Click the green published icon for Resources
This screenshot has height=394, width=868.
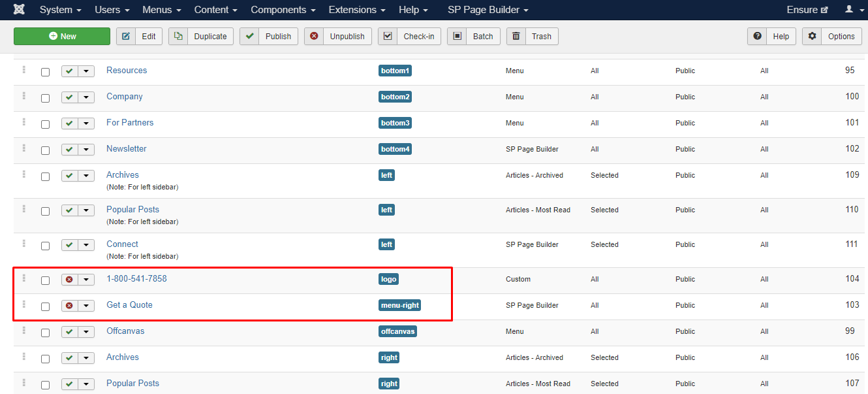tap(69, 71)
